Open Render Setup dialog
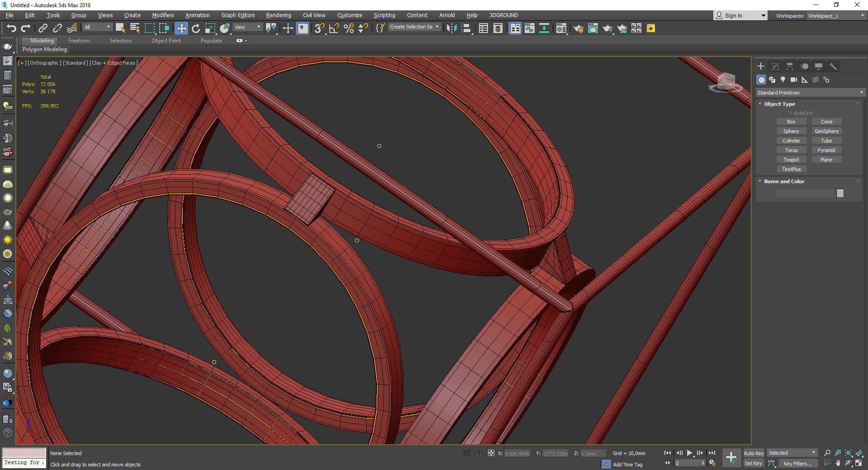The width and height of the screenshot is (868, 470). pos(578,28)
